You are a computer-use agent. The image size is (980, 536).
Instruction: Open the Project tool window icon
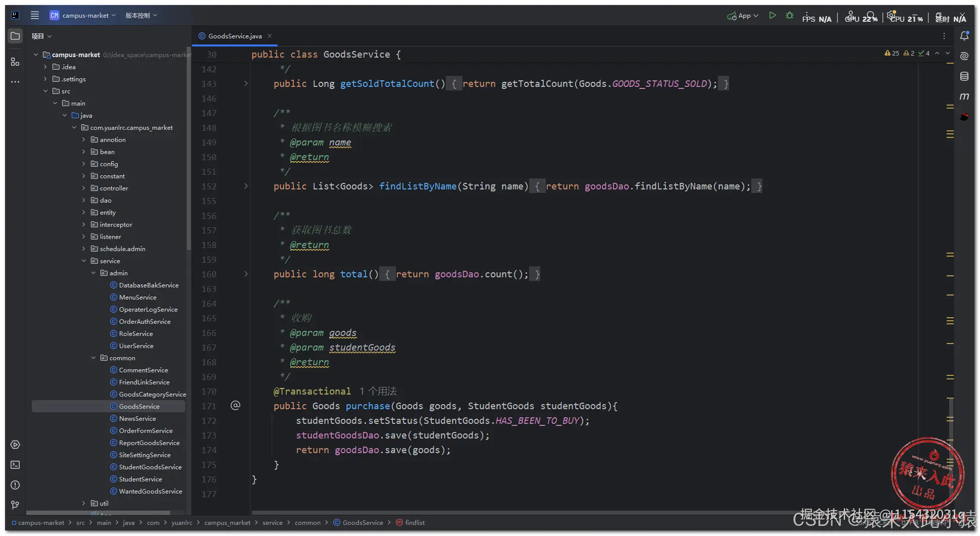(x=15, y=36)
